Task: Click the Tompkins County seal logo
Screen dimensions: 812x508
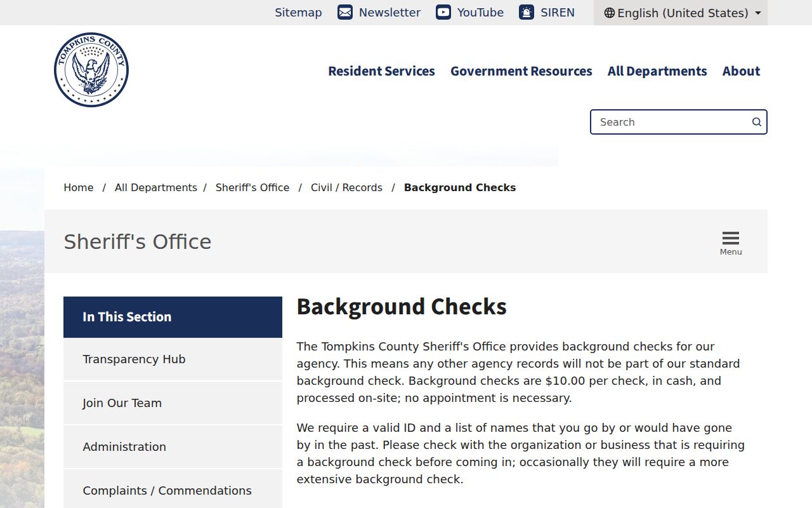Action: pos(91,70)
